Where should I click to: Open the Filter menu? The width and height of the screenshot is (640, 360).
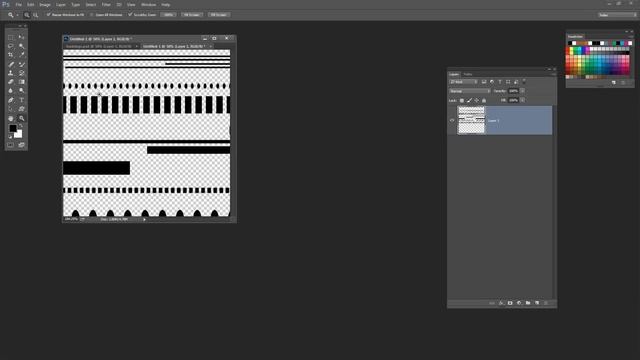[106, 4]
